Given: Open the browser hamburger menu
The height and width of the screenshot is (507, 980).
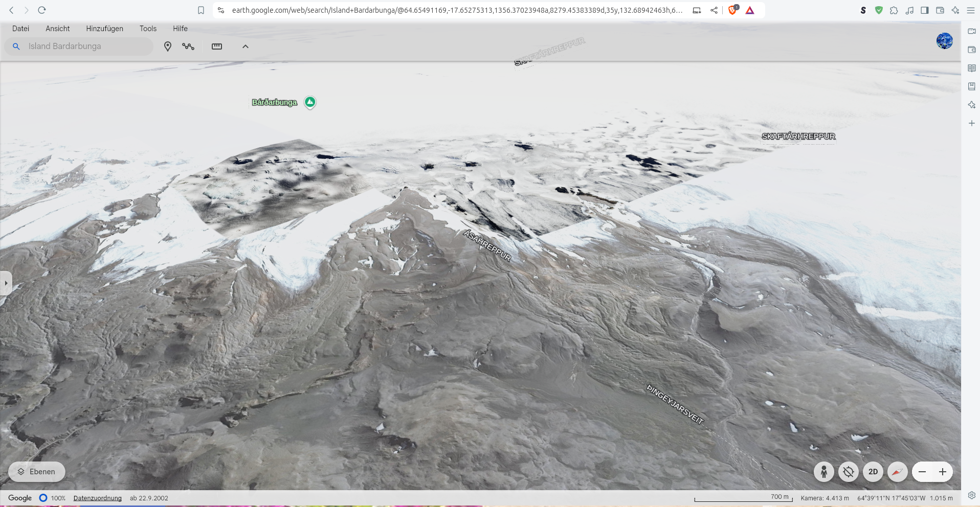Looking at the screenshot, I should coord(971,10).
